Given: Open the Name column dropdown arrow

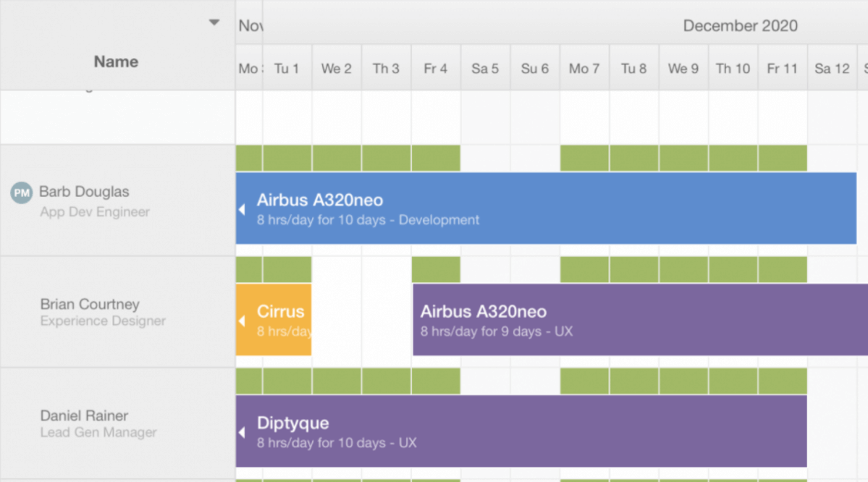Looking at the screenshot, I should (214, 22).
